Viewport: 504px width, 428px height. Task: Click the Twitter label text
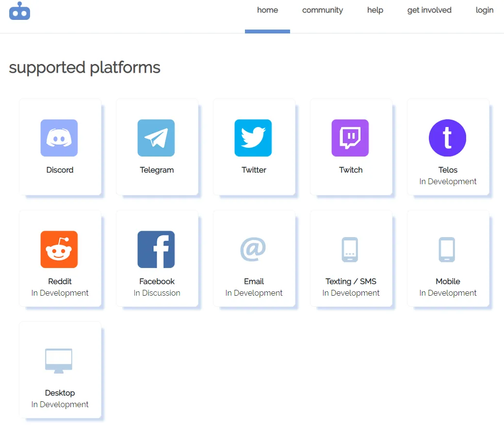coord(254,170)
